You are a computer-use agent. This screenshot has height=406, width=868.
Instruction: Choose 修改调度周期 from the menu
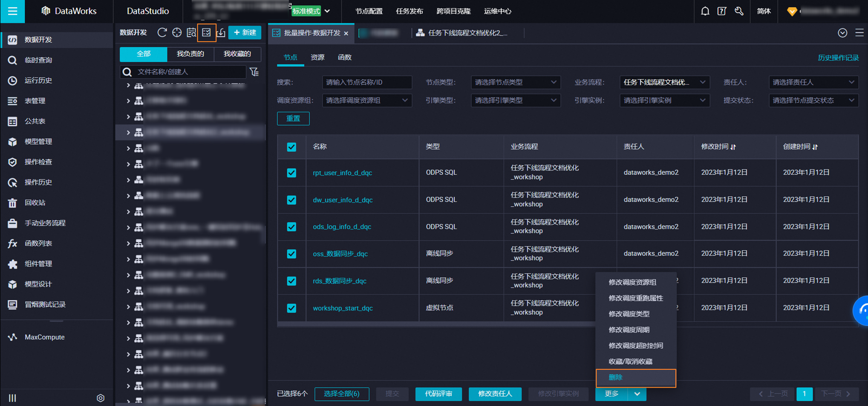coord(636,330)
